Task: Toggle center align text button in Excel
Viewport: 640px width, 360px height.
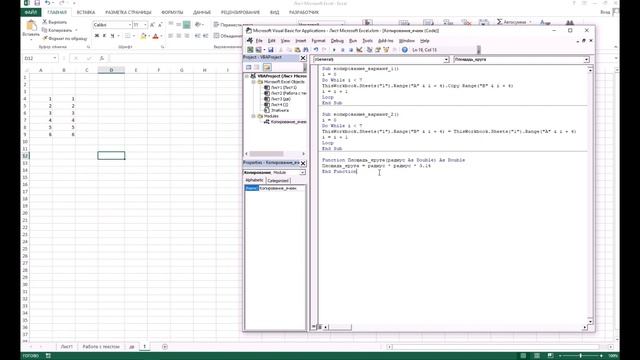Action: click(178, 36)
